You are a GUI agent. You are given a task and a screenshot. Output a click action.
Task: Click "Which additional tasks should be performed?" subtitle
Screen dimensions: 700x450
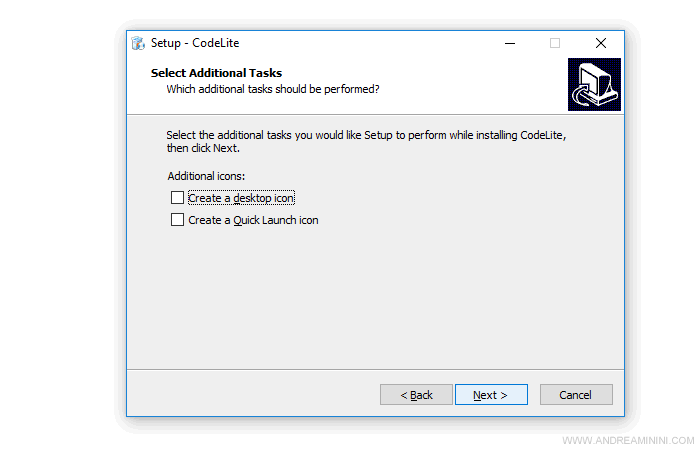point(273,89)
